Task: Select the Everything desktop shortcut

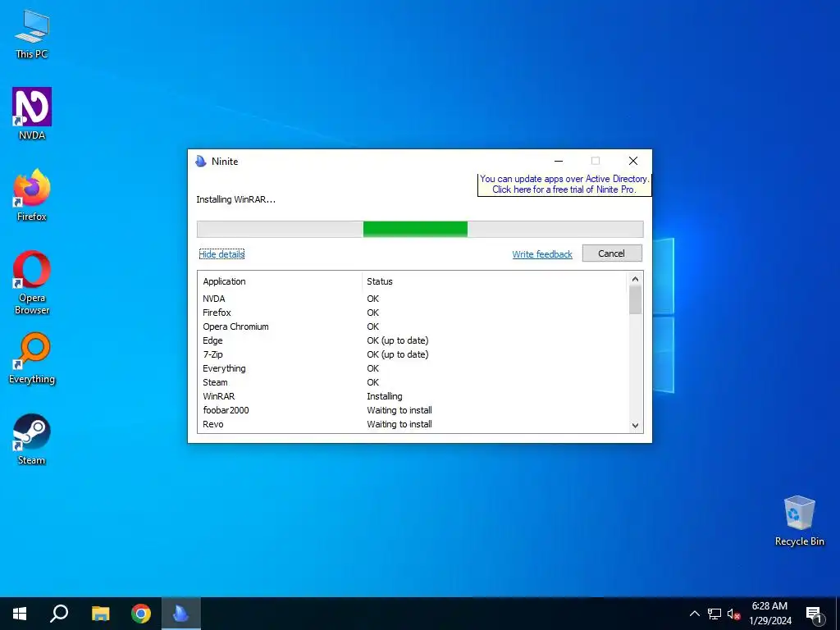Action: coord(32,358)
